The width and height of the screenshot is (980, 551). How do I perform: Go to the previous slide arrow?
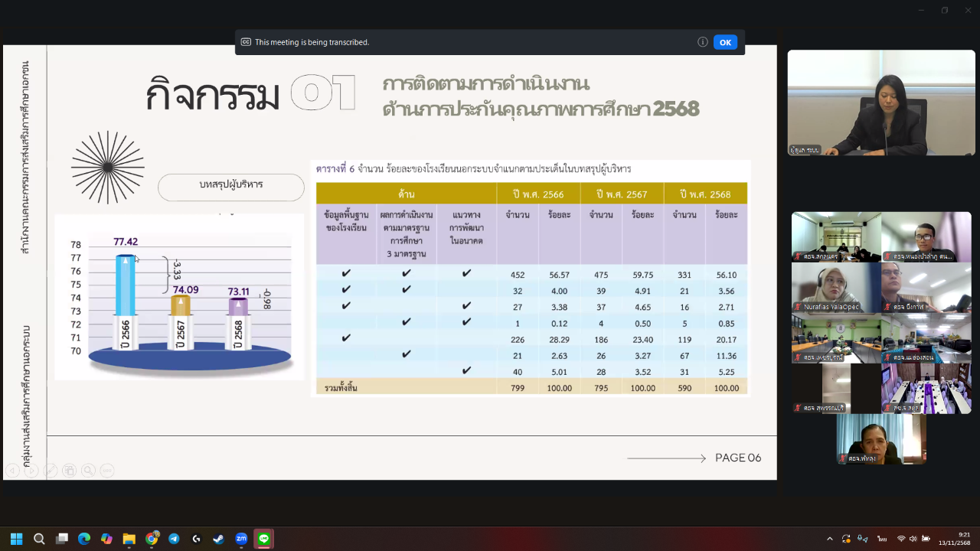tap(12, 471)
